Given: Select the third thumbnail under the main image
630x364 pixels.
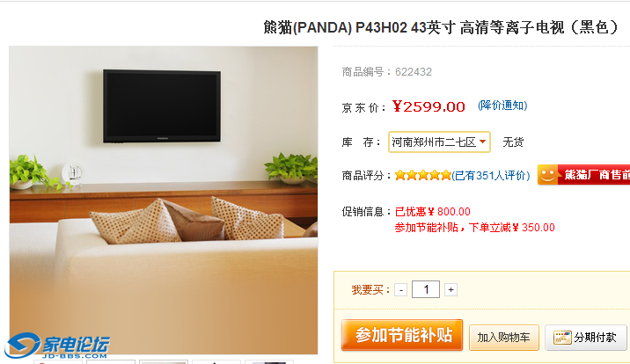Looking at the screenshot, I should [x=164, y=362].
